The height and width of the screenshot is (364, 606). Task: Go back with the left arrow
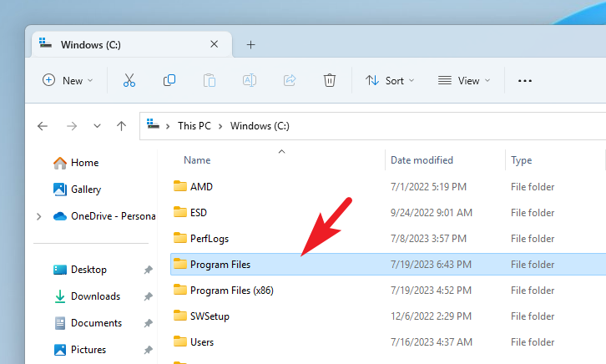point(43,126)
